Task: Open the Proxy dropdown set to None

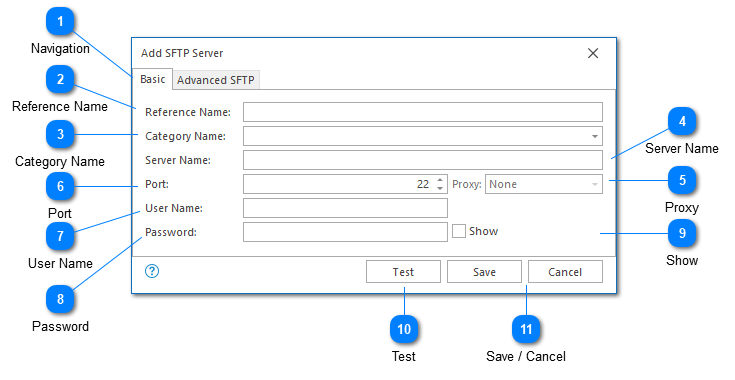Action: click(544, 184)
